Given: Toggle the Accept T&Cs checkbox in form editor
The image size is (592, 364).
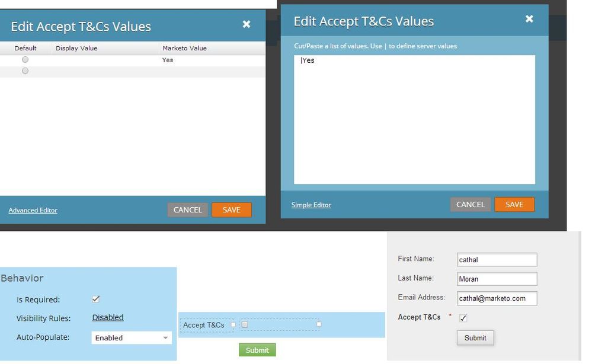Looking at the screenshot, I should click(x=245, y=324).
